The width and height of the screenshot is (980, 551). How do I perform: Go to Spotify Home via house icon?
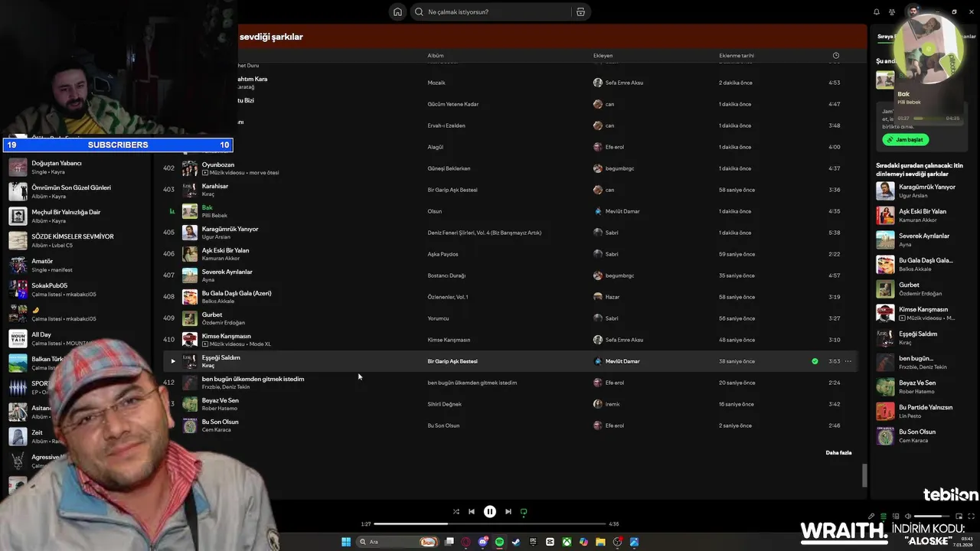pyautogui.click(x=397, y=11)
